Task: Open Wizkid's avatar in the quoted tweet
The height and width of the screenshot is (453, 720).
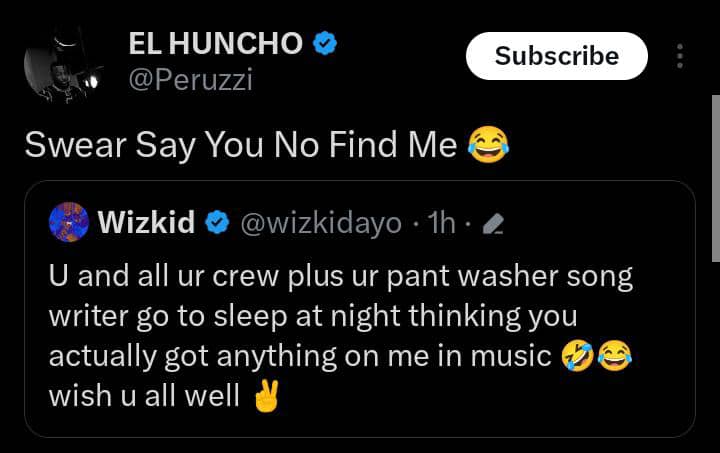Action: coord(68,222)
